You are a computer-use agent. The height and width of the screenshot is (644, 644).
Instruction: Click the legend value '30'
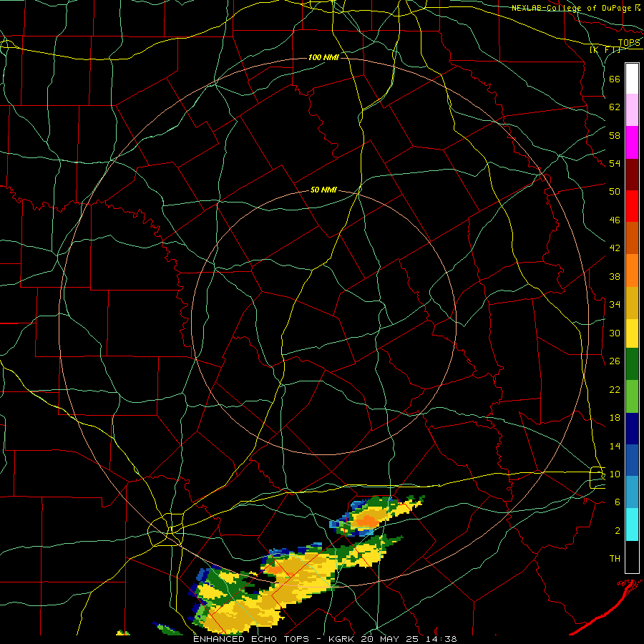pyautogui.click(x=615, y=333)
